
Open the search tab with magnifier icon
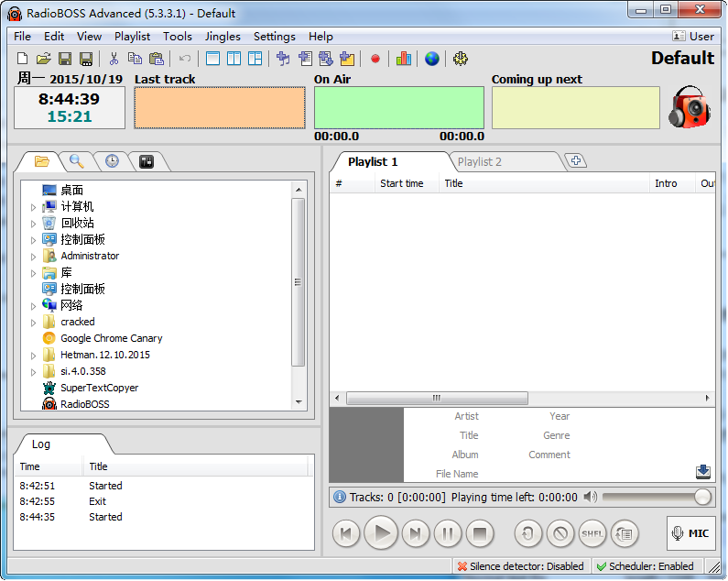pyautogui.click(x=77, y=161)
